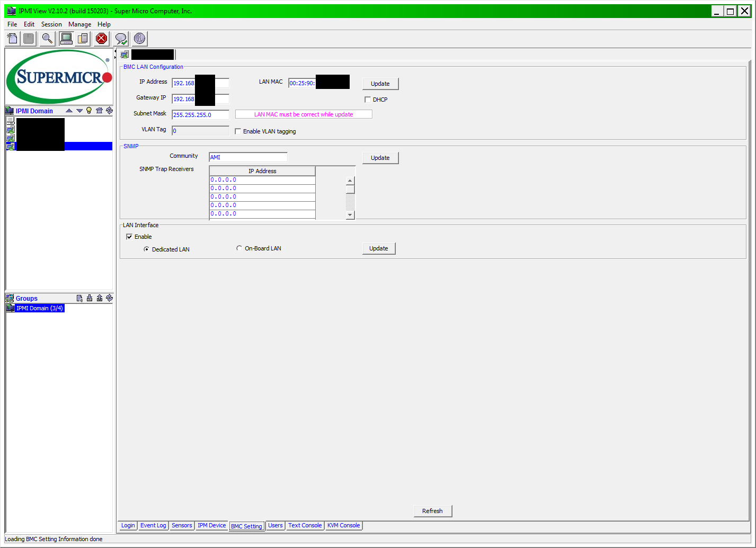Click the red stop sign toolbar icon
The image size is (756, 548).
click(x=101, y=39)
